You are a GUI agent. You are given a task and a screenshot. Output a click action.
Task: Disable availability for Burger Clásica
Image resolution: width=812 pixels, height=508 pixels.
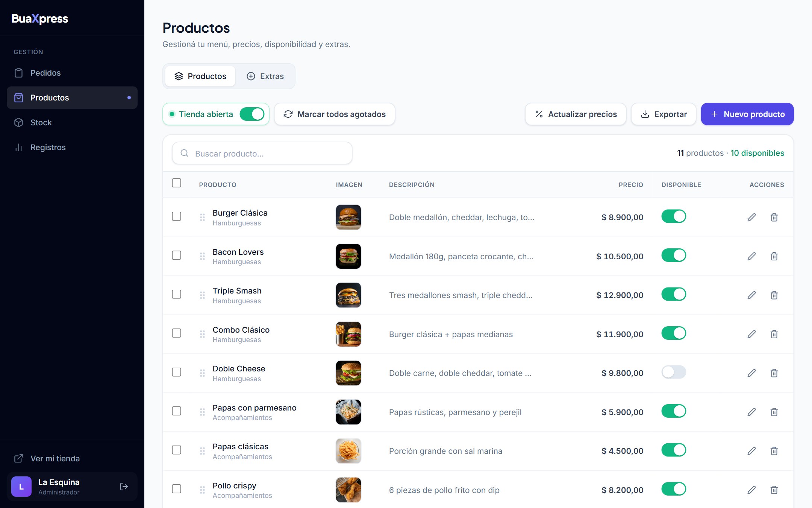[674, 216]
